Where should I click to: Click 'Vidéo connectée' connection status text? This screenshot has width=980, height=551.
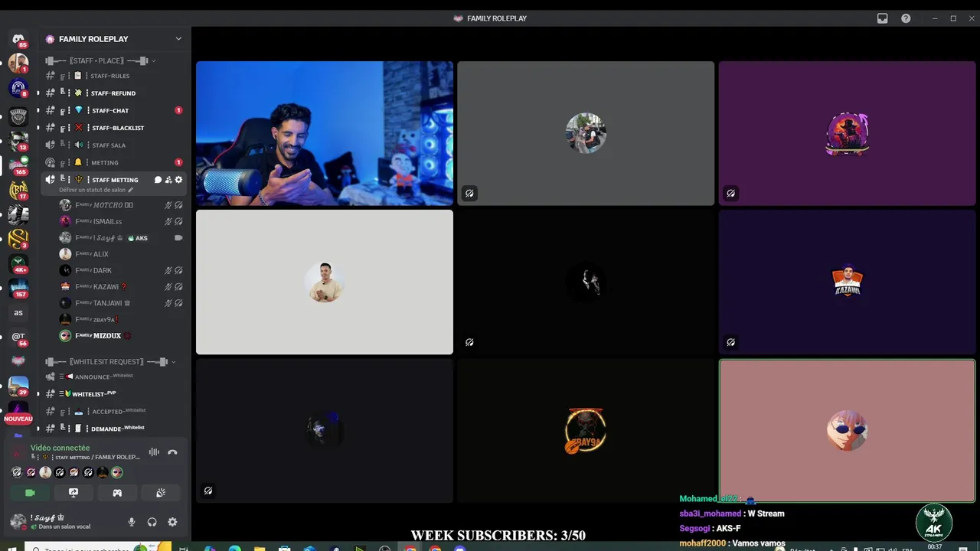pyautogui.click(x=60, y=448)
